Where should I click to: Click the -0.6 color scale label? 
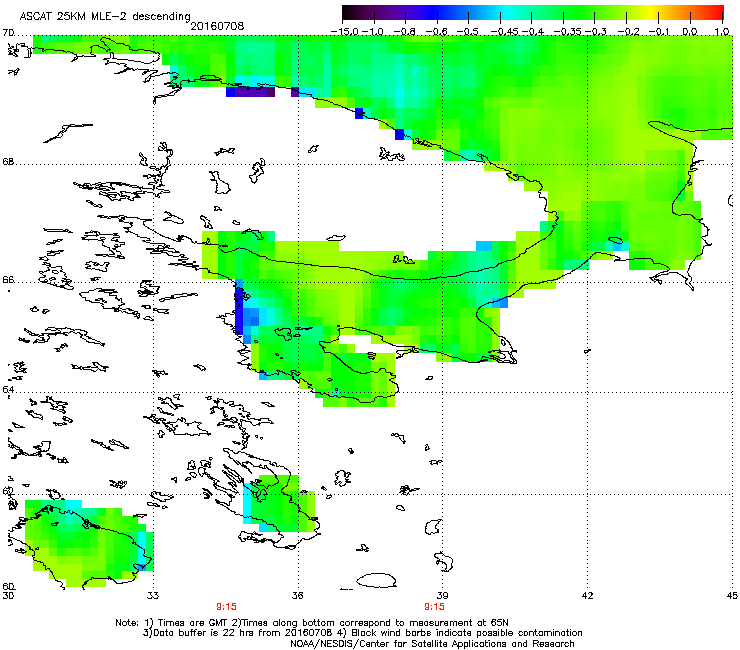pos(436,32)
